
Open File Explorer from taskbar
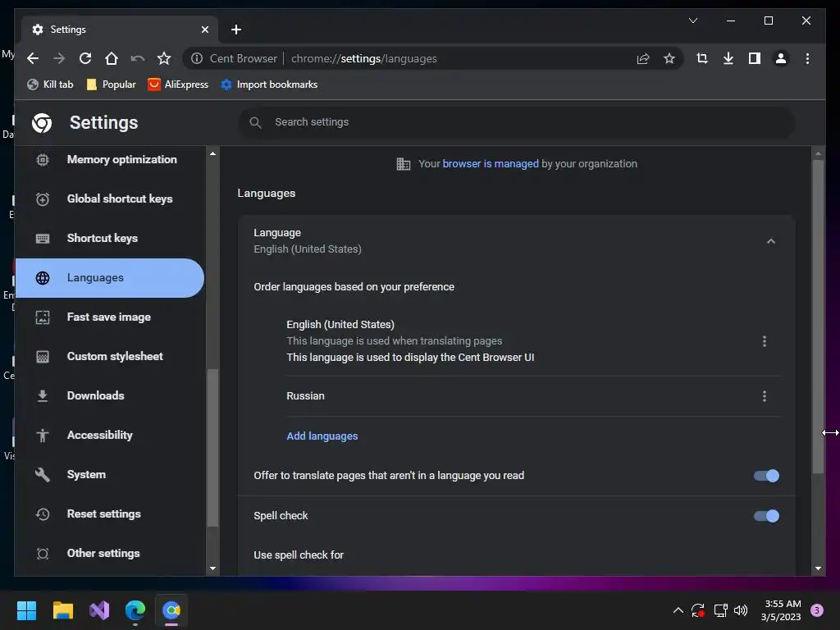[x=62, y=610]
